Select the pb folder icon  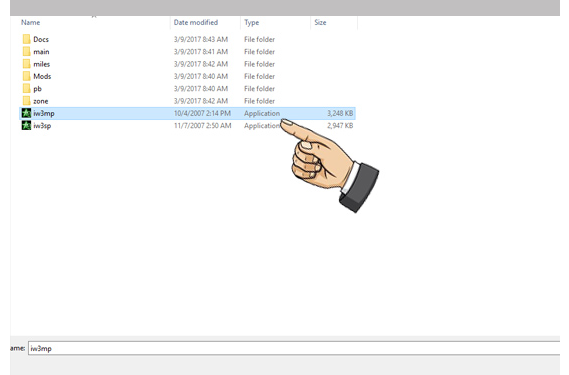pos(26,89)
